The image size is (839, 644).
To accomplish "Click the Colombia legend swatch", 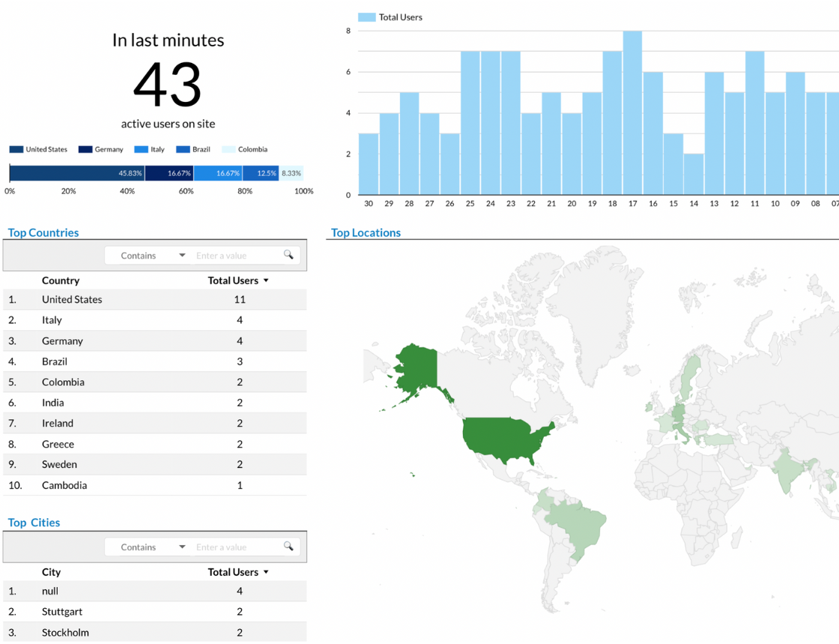I will coord(228,150).
